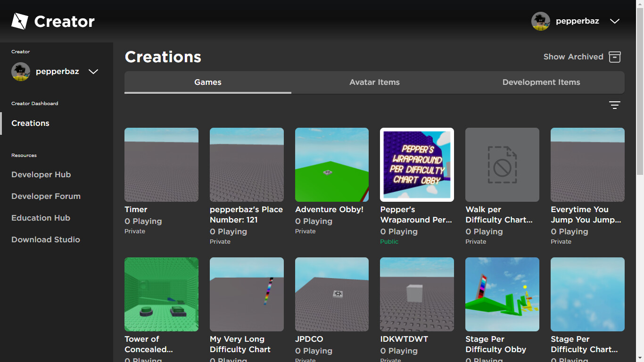Open the Timer game thumbnail
The width and height of the screenshot is (644, 362).
[x=161, y=165]
